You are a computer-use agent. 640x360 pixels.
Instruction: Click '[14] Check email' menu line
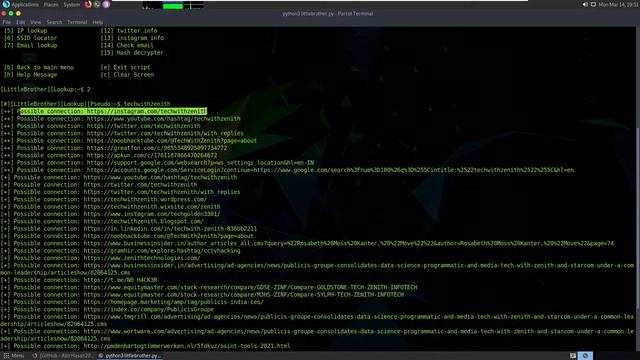[127, 45]
